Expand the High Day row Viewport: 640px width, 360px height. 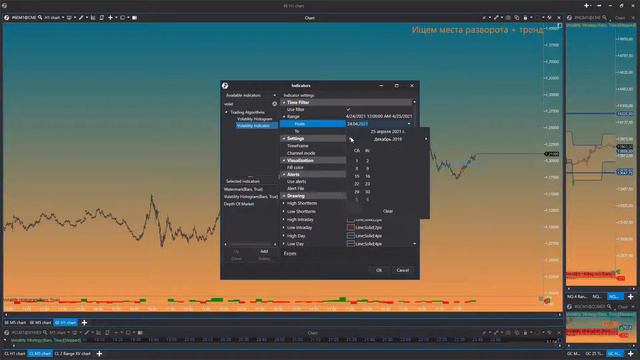tap(284, 236)
